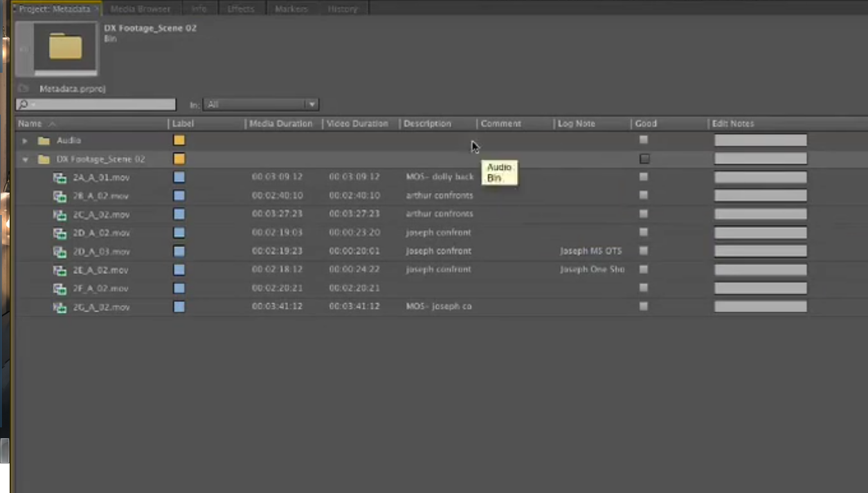The image size is (868, 493).
Task: Switch to the Media Browser tab
Action: [x=140, y=9]
